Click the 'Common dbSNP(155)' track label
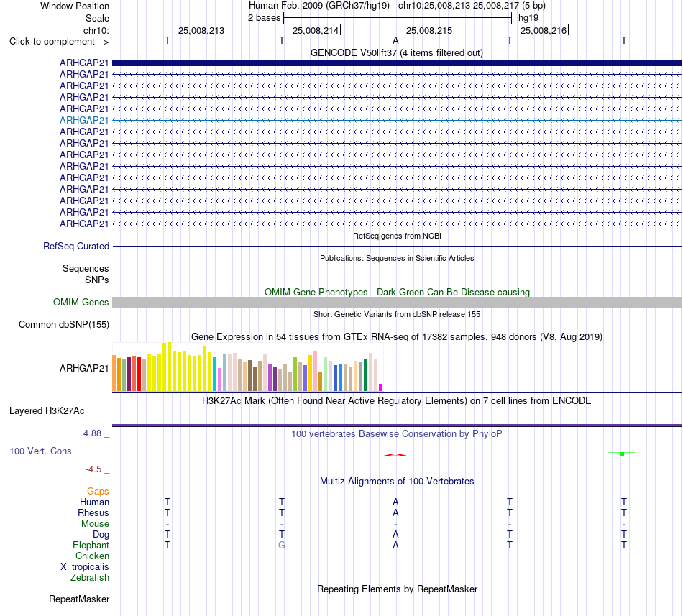Viewport: 683px width, 616px height. [63, 324]
